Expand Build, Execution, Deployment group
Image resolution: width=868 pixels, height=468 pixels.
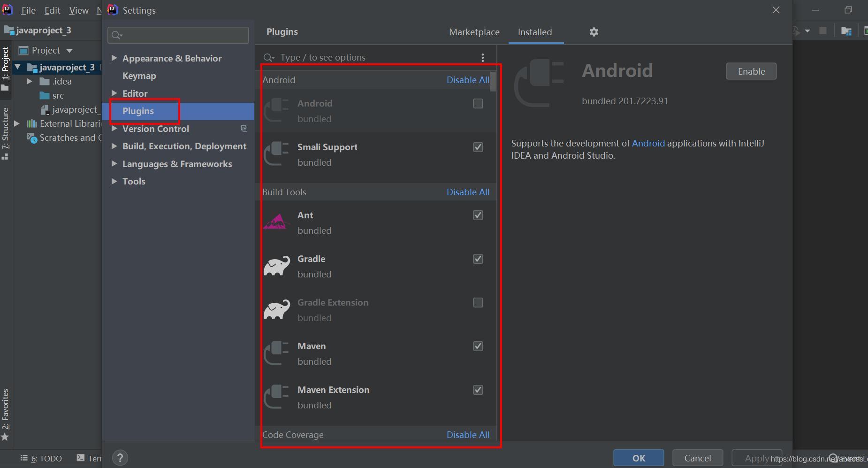114,146
